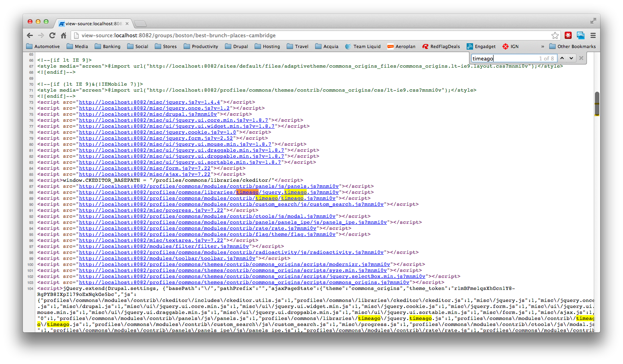The image size is (623, 364).
Task: Open the Hosting bookmarks folder
Action: pyautogui.click(x=267, y=46)
